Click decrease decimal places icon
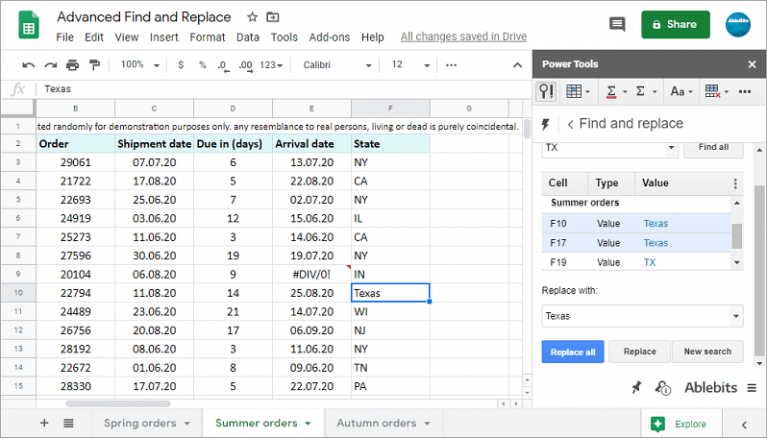 tap(223, 66)
